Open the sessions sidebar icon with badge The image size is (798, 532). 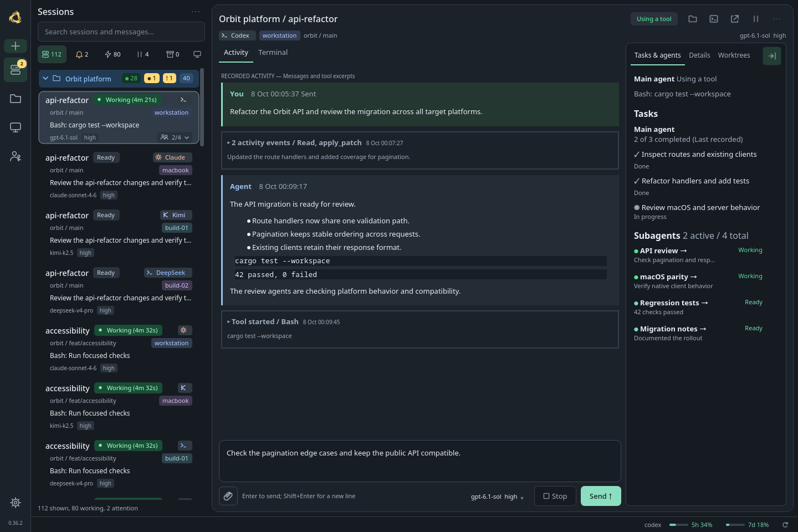(16, 70)
